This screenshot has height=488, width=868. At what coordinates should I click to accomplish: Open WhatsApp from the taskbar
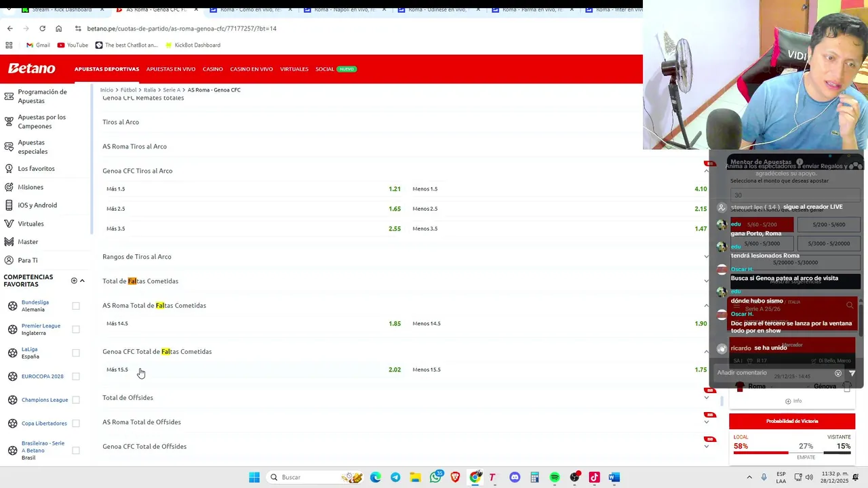tap(435, 477)
